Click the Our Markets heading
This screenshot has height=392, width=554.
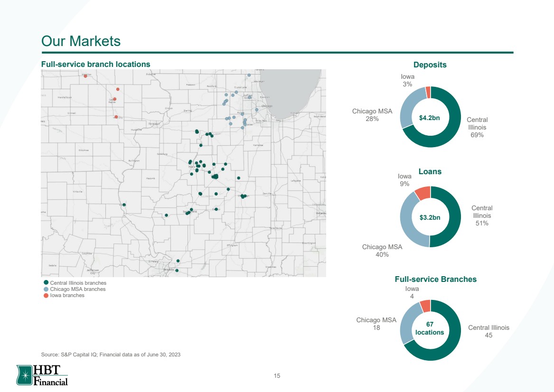click(x=81, y=41)
